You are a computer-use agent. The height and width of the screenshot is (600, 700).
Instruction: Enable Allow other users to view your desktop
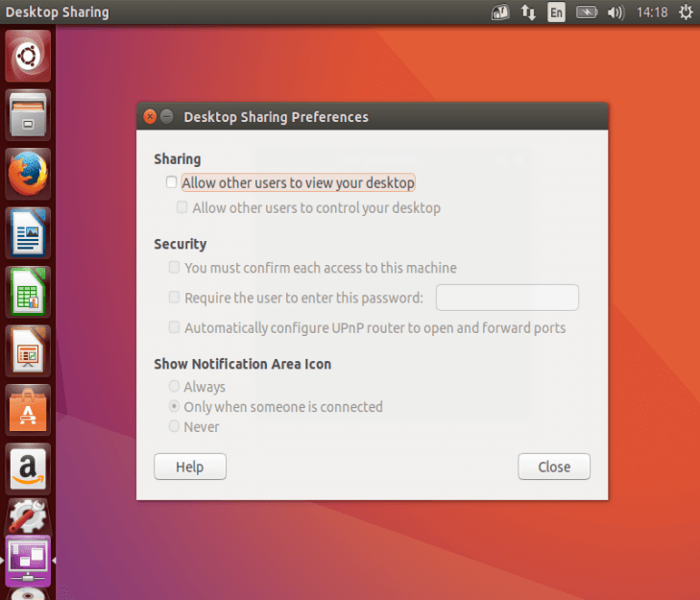click(x=172, y=182)
